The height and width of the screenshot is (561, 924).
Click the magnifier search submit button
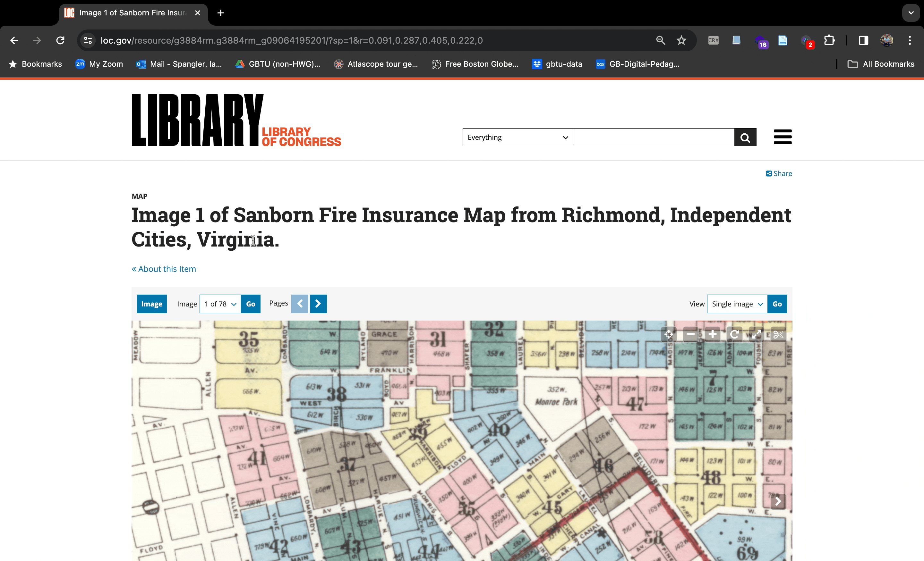coord(745,137)
